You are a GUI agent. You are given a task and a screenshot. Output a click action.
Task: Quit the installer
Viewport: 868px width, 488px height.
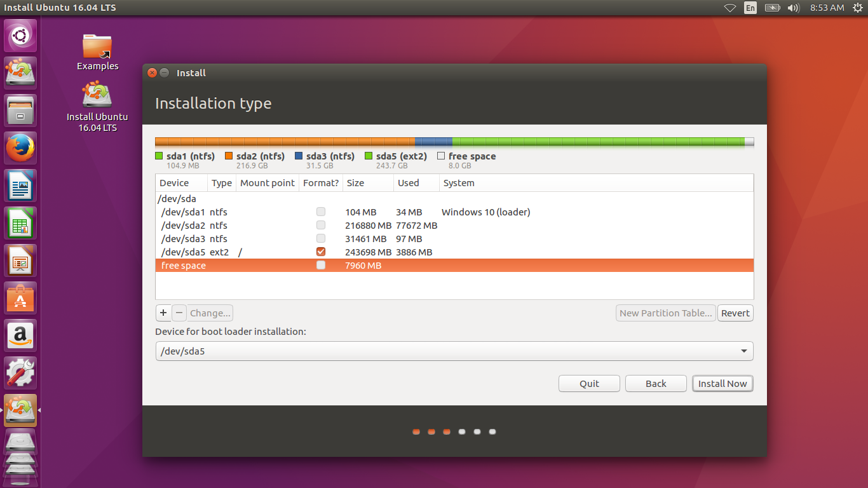coord(589,384)
